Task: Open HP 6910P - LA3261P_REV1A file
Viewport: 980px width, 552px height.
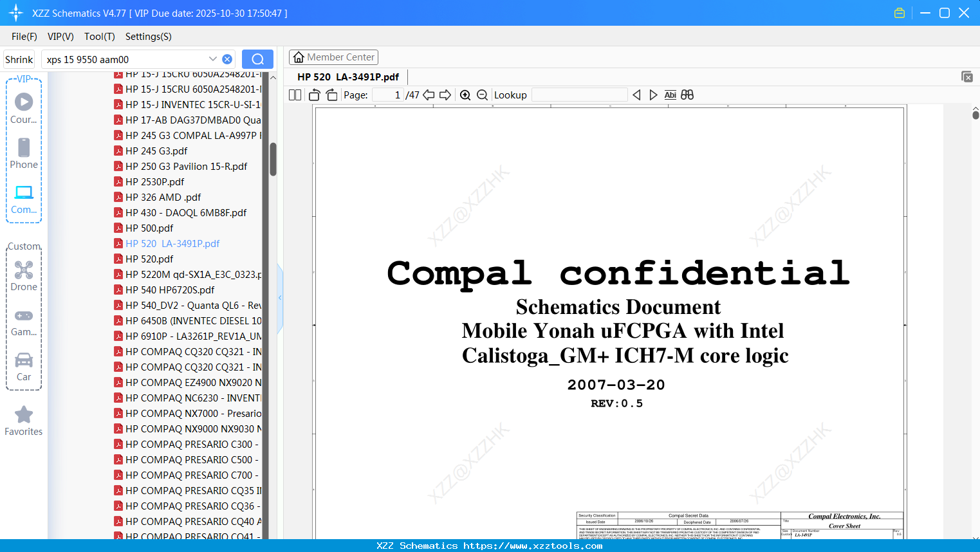Action: (x=187, y=336)
